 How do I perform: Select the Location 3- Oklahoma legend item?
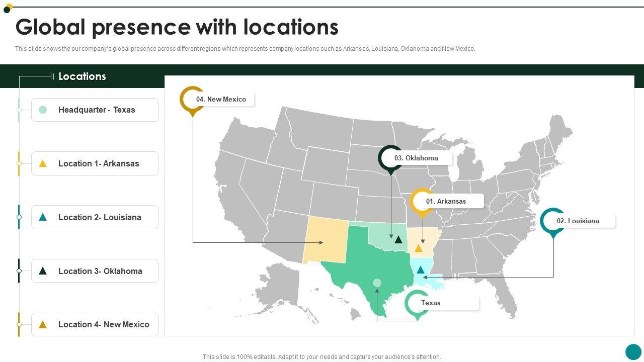95,271
